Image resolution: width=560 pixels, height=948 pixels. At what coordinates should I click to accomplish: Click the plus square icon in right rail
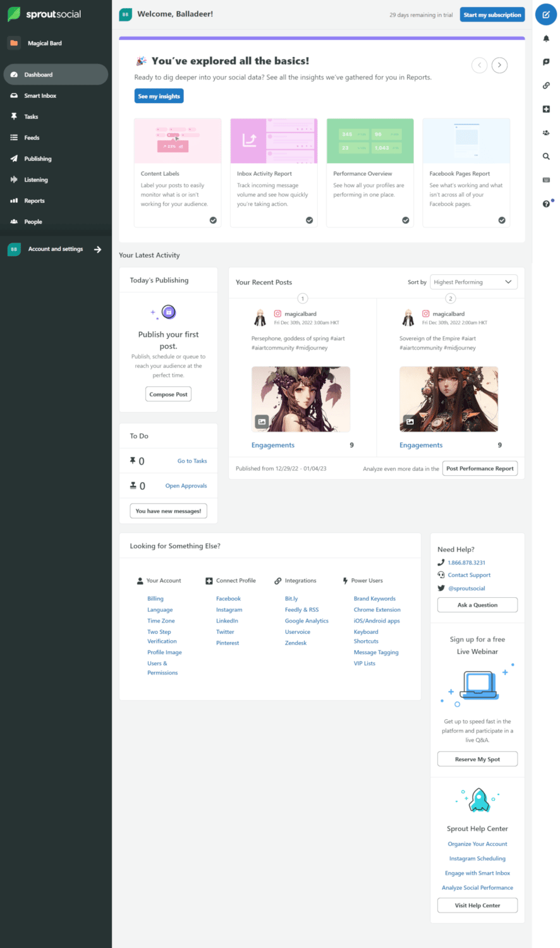point(546,109)
